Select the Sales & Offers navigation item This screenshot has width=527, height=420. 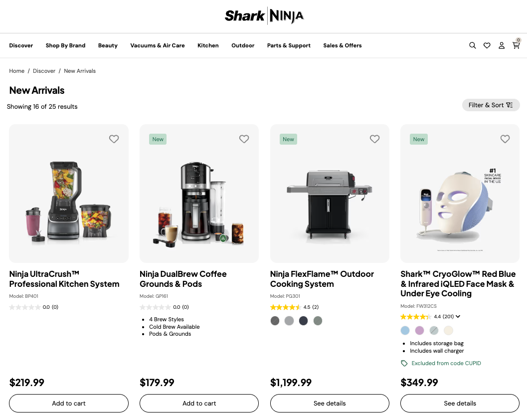pos(342,45)
